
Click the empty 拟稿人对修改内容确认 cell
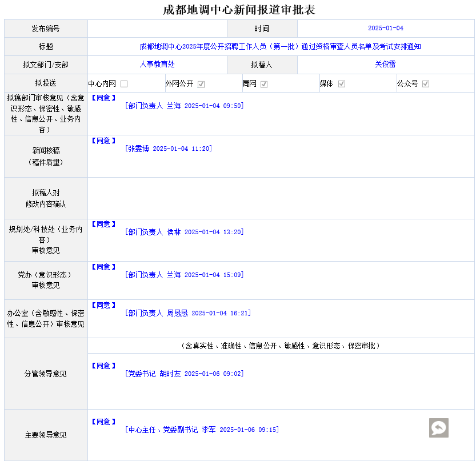click(281, 198)
